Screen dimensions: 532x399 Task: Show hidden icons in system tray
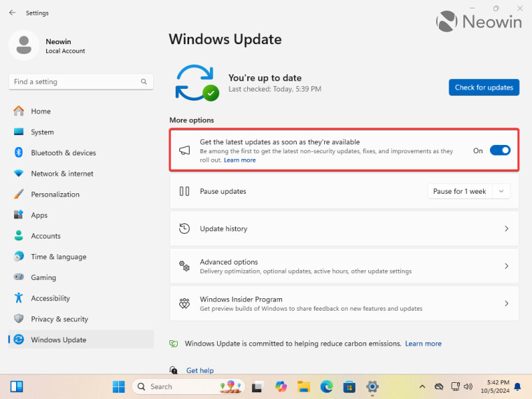pyautogui.click(x=422, y=386)
